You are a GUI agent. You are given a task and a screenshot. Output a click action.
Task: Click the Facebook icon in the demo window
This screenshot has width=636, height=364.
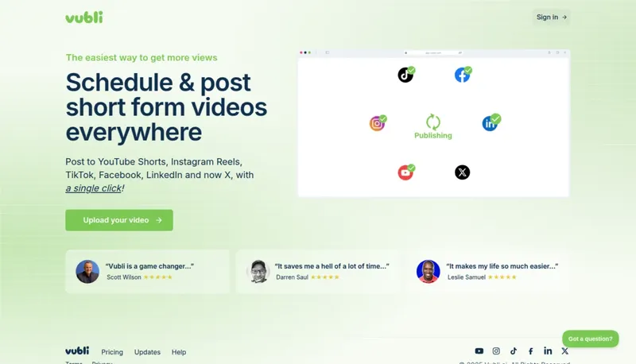[463, 75]
